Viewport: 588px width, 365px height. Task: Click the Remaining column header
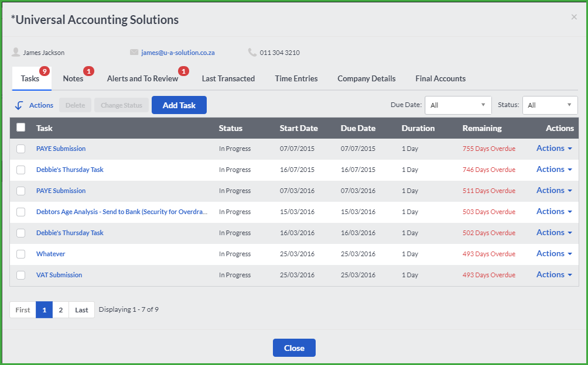tap(482, 128)
